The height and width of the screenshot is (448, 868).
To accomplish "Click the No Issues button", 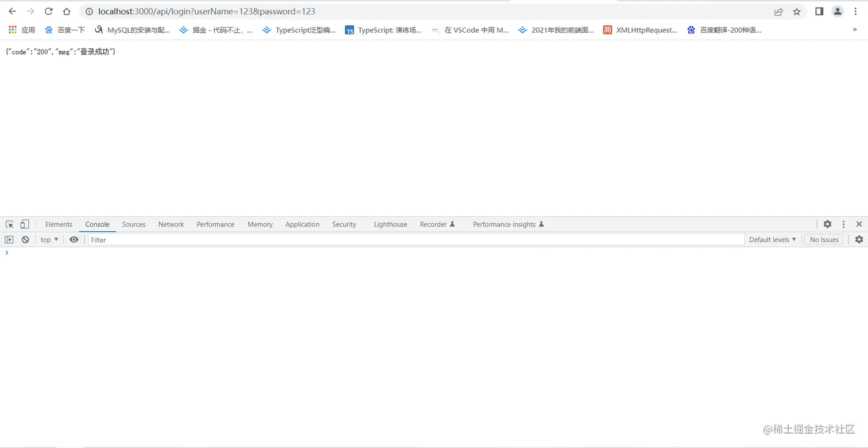I will [x=824, y=240].
